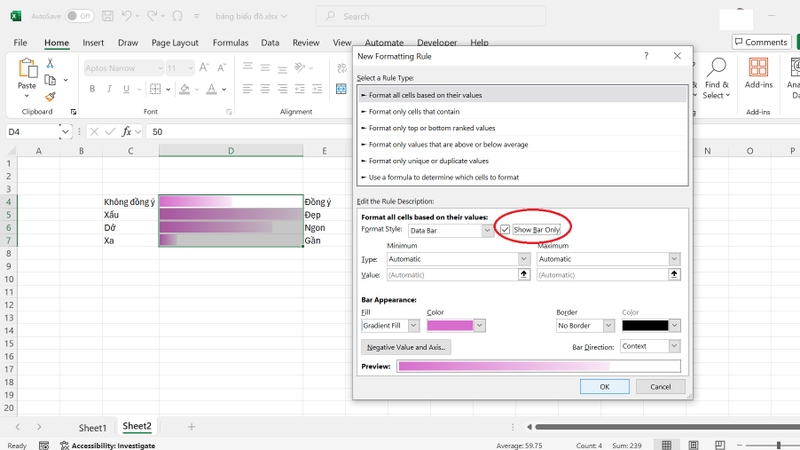800x450 pixels.
Task: Toggle Italic formatting
Action: click(x=109, y=89)
